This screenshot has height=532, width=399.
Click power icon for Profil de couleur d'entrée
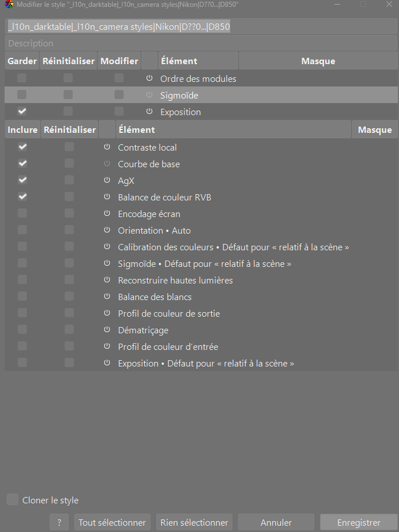107,347
